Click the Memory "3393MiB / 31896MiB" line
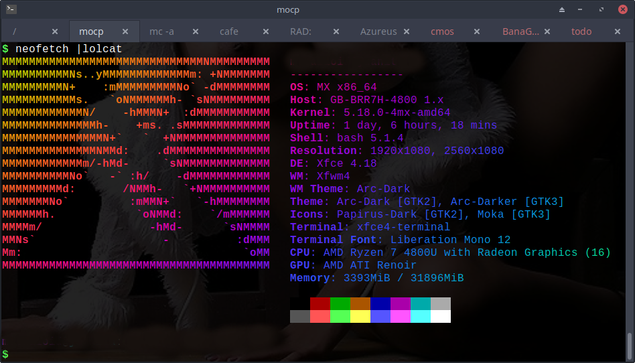635x363 pixels. pos(377,278)
